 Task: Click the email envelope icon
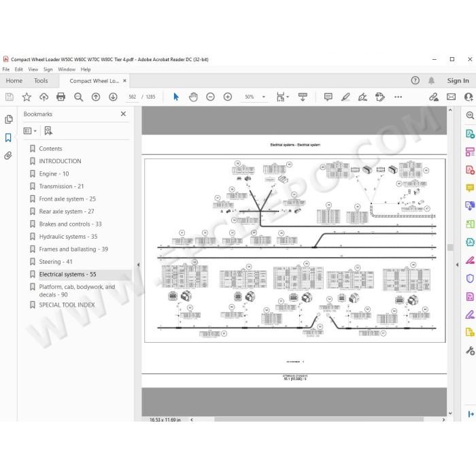click(x=451, y=97)
